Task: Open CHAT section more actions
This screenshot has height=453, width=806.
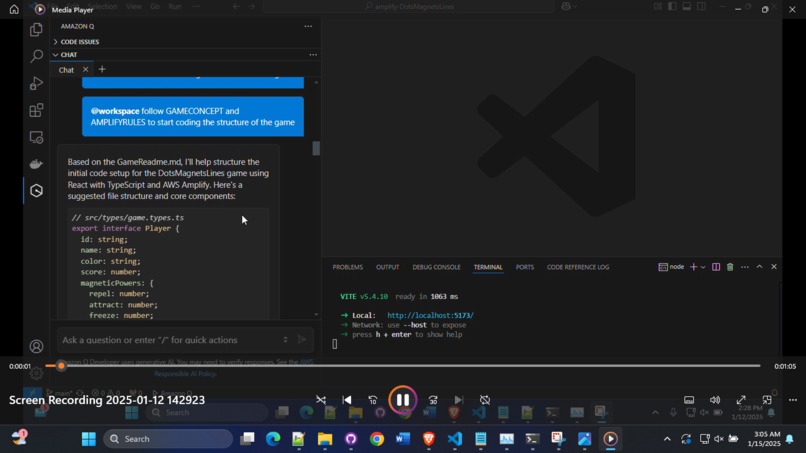Action: [x=313, y=55]
